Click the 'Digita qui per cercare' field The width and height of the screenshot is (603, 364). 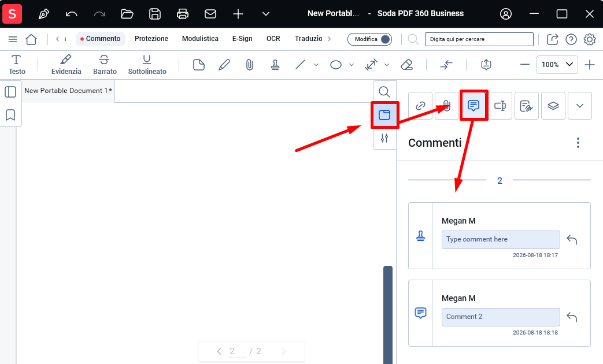[479, 39]
